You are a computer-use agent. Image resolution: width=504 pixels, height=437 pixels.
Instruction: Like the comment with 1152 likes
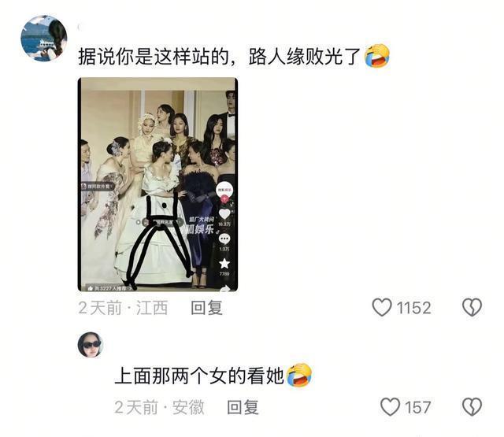382,308
